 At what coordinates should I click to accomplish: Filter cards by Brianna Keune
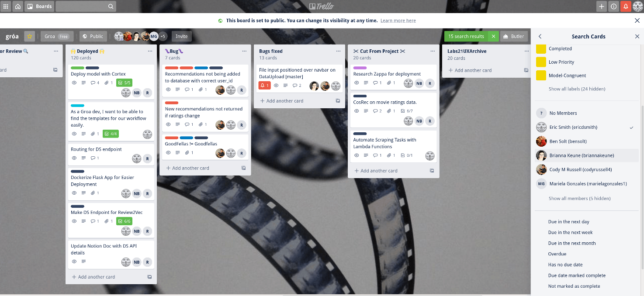pos(586,155)
